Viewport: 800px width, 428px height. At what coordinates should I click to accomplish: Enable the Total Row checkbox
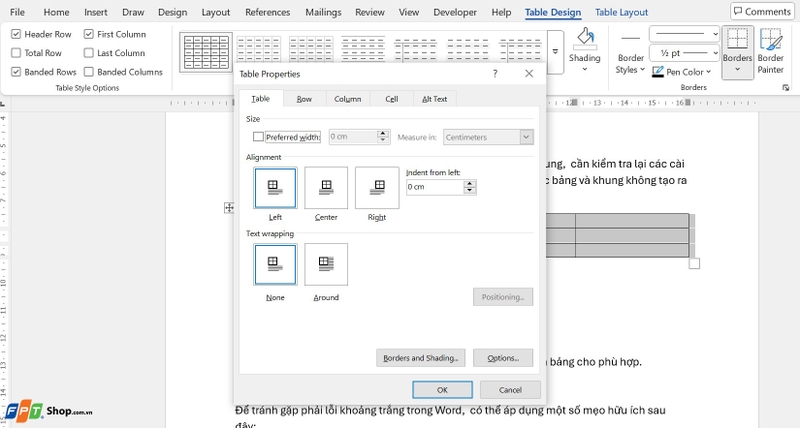[x=16, y=53]
